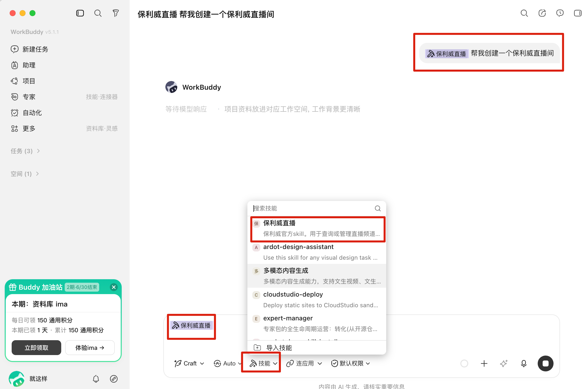Viewport: 588px width, 389px height.
Task: Click the conversation title 保利威直播 帮我创建一个保利威直播间
Action: (x=206, y=14)
